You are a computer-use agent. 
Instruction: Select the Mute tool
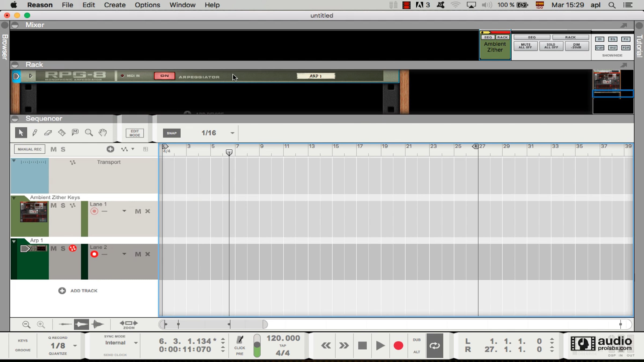pos(75,132)
